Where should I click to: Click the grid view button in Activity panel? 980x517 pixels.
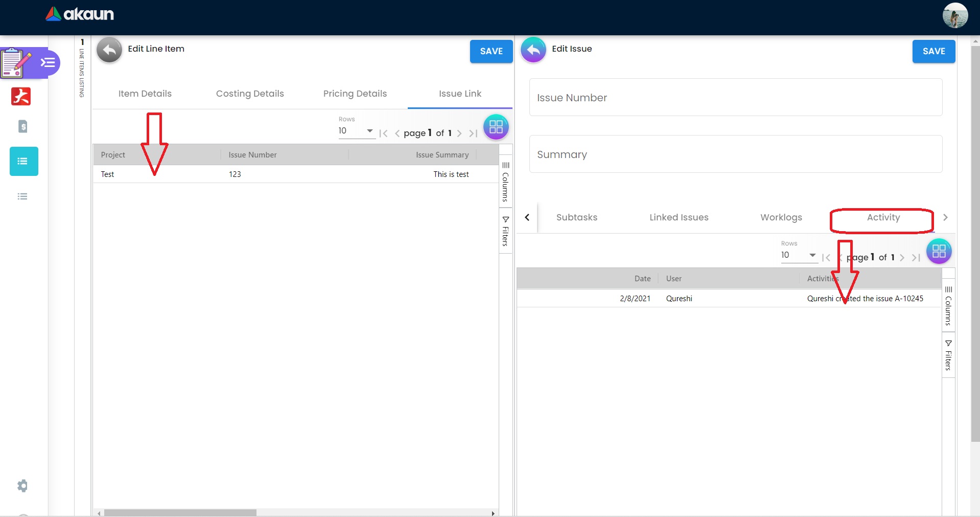(939, 251)
